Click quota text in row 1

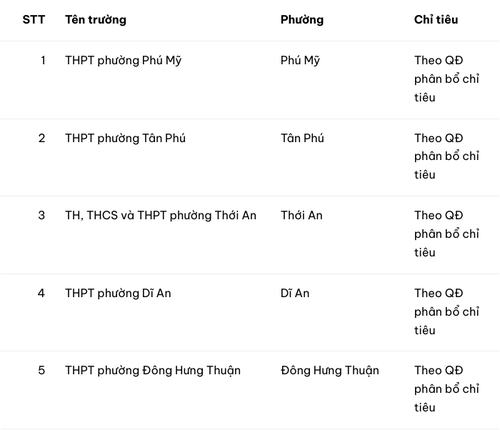[447, 79]
